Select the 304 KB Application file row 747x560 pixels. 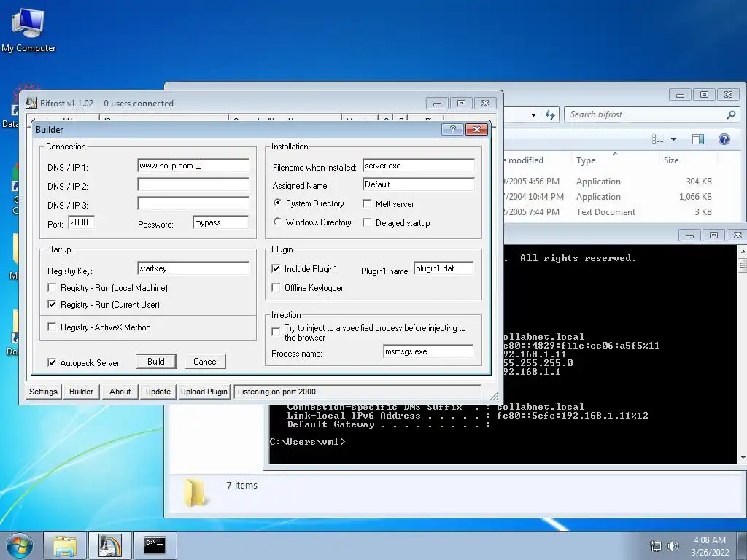click(x=608, y=182)
